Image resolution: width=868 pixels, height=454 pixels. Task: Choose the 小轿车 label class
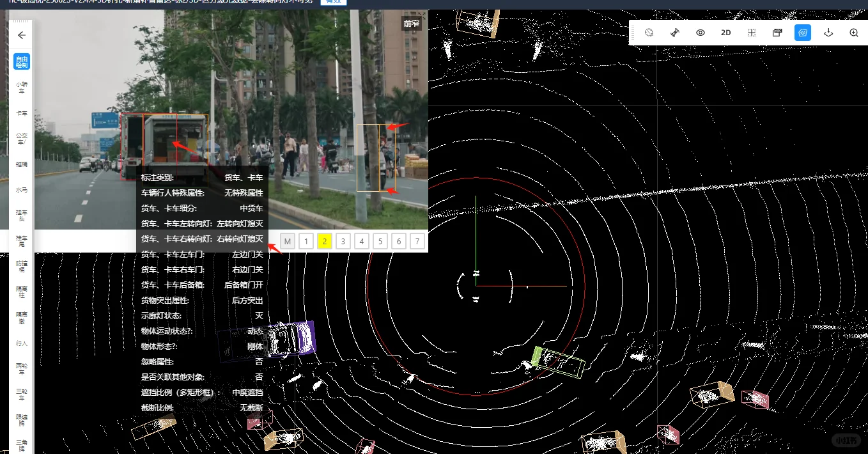(x=22, y=88)
